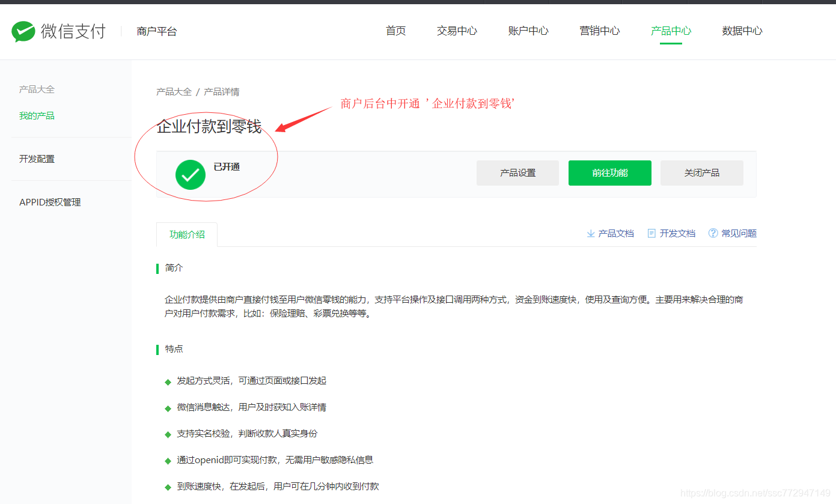This screenshot has width=836, height=504.
Task: Click the WeChat Pay logo icon
Action: coord(23,31)
